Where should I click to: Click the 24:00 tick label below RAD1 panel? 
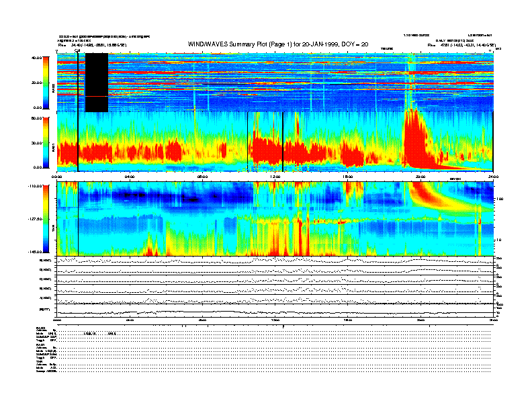(493, 177)
